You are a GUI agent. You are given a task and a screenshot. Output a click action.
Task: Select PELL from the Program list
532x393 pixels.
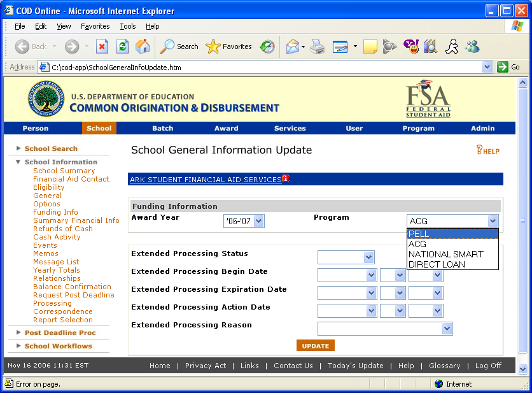click(x=452, y=234)
